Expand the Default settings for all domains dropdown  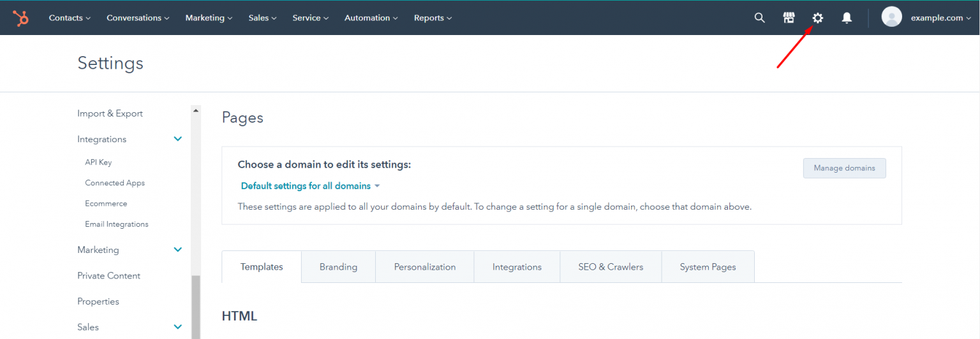point(310,186)
